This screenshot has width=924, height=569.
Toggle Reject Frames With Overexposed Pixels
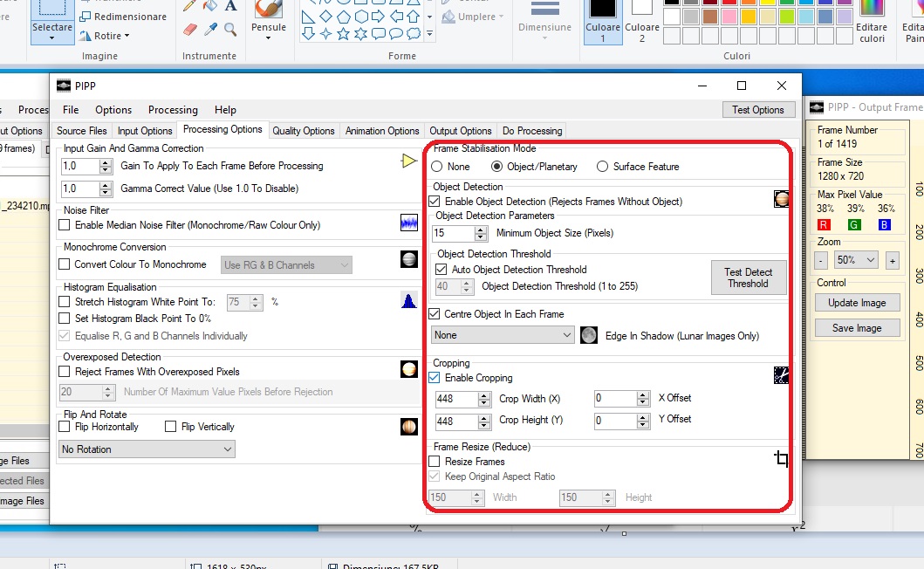click(x=65, y=372)
